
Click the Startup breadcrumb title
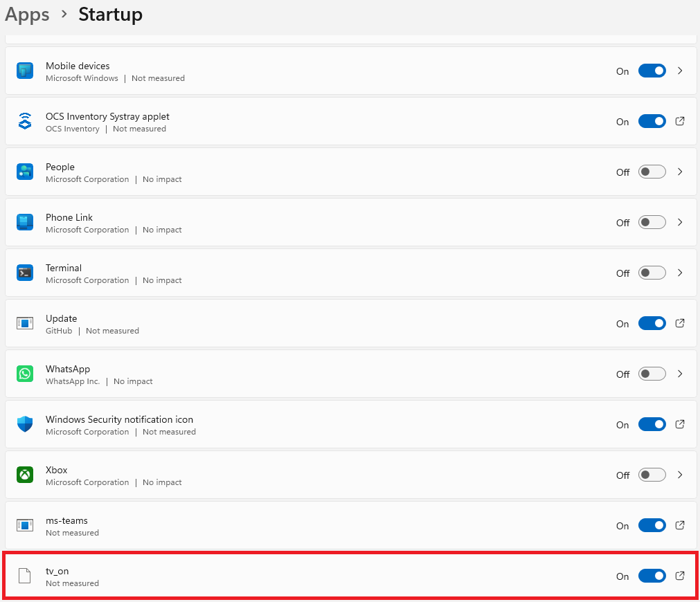coord(110,15)
